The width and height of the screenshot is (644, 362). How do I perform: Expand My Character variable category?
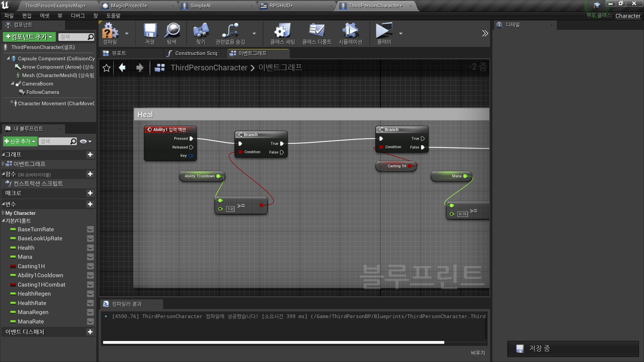point(3,213)
